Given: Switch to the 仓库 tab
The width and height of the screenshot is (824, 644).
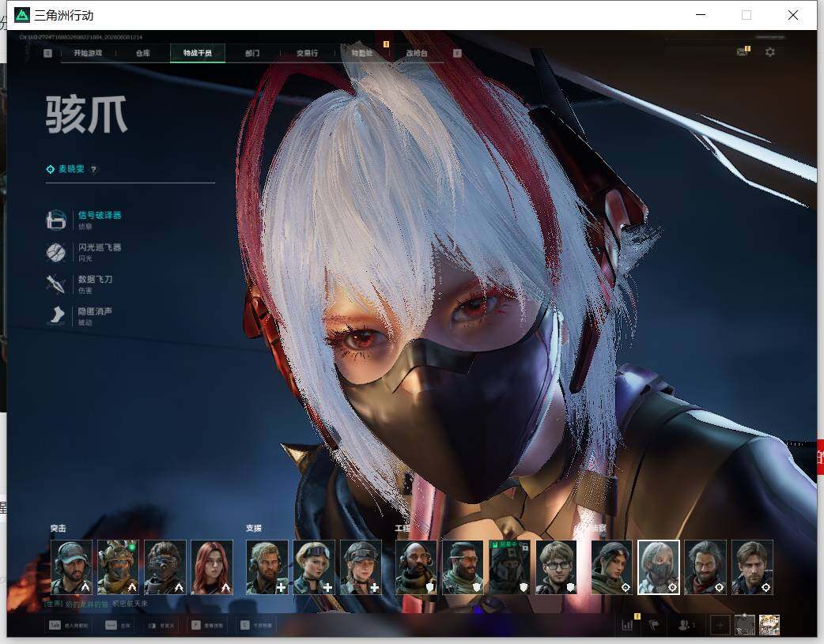Looking at the screenshot, I should 143,53.
